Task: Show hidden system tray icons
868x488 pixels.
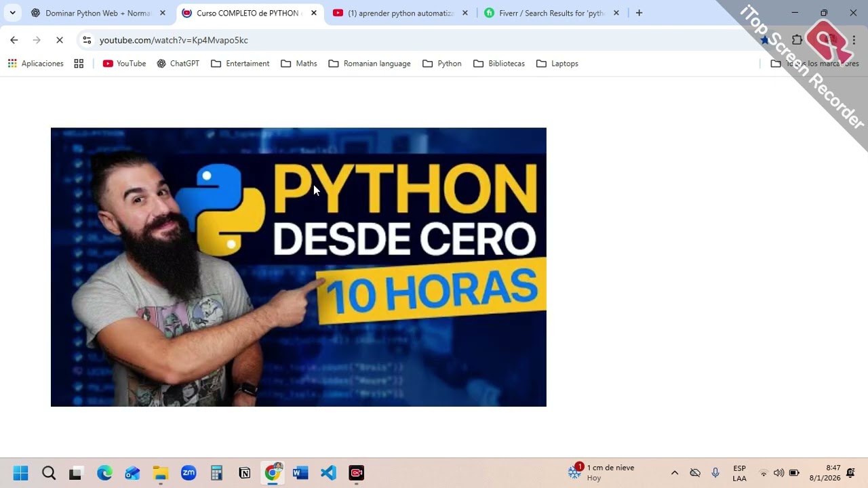Action: (675, 472)
